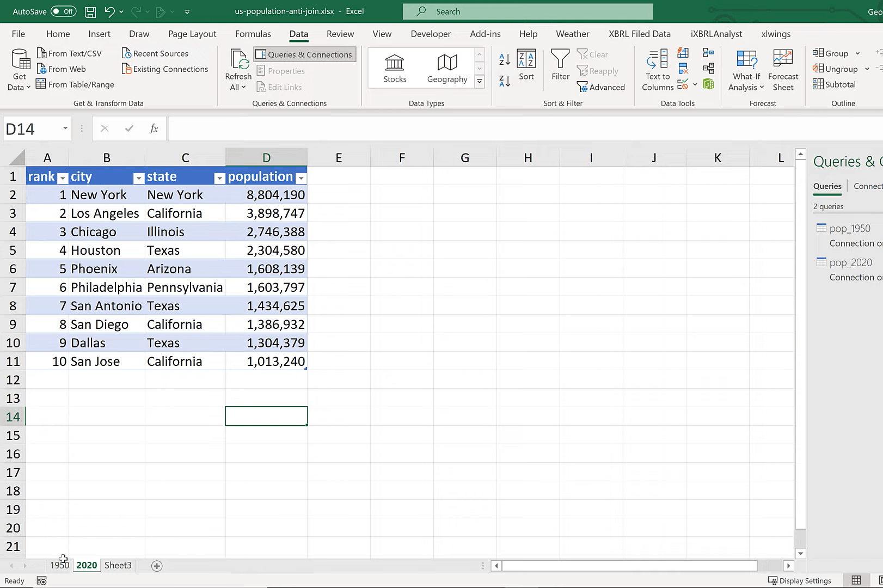Image resolution: width=883 pixels, height=588 pixels.
Task: Sort A to Z ascending
Action: (x=505, y=59)
